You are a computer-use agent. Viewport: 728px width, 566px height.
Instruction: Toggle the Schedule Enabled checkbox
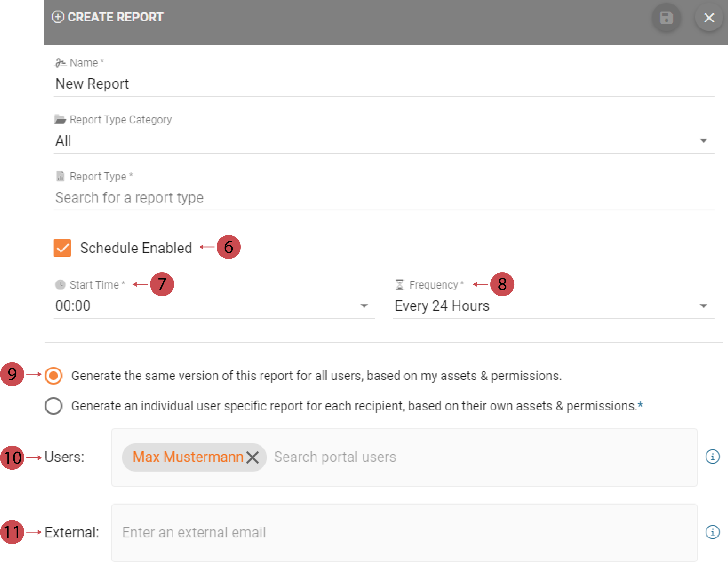pos(62,248)
